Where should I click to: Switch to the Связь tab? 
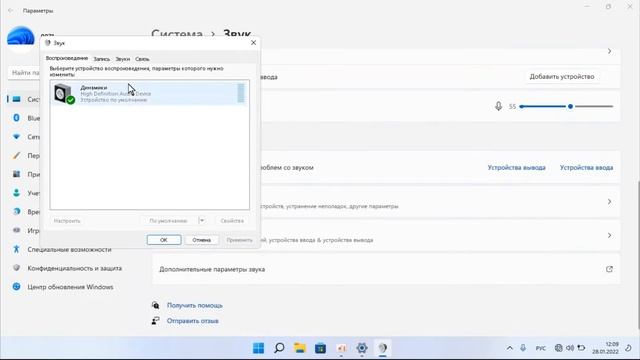142,59
